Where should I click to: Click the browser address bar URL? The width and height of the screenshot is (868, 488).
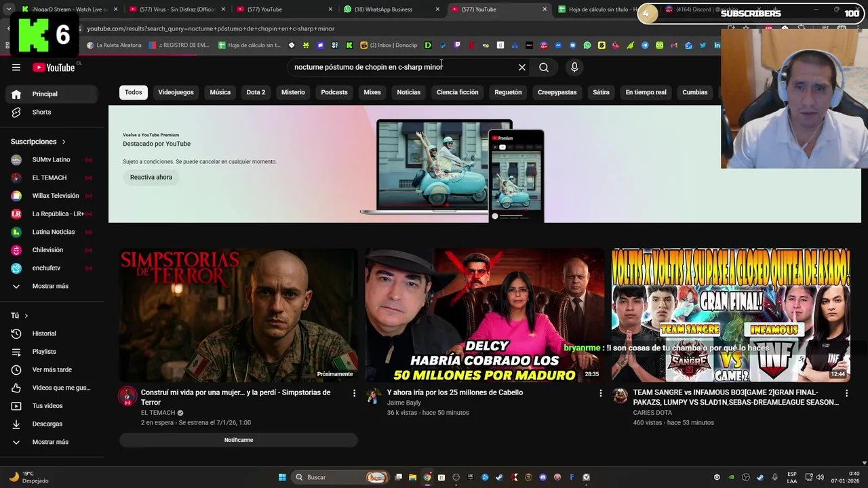tap(211, 28)
